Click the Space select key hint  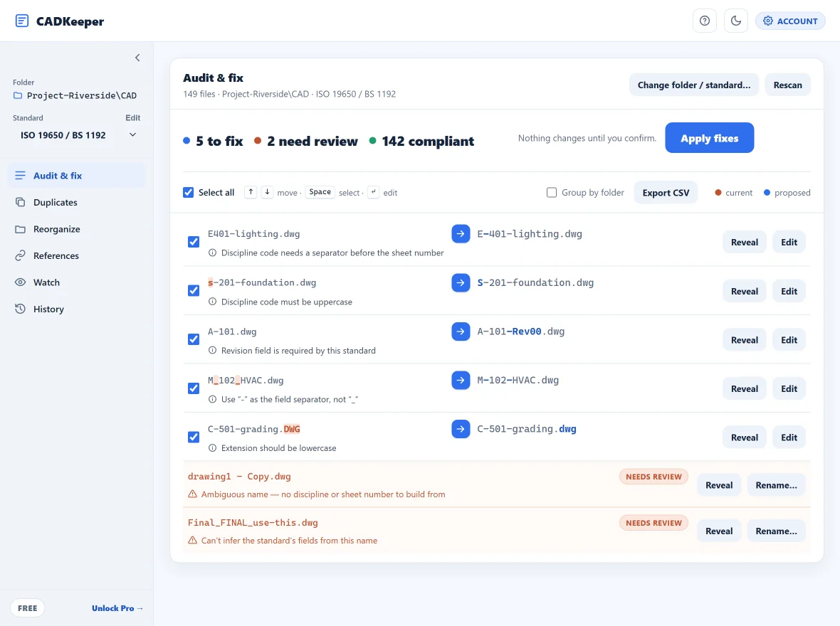[x=320, y=191]
